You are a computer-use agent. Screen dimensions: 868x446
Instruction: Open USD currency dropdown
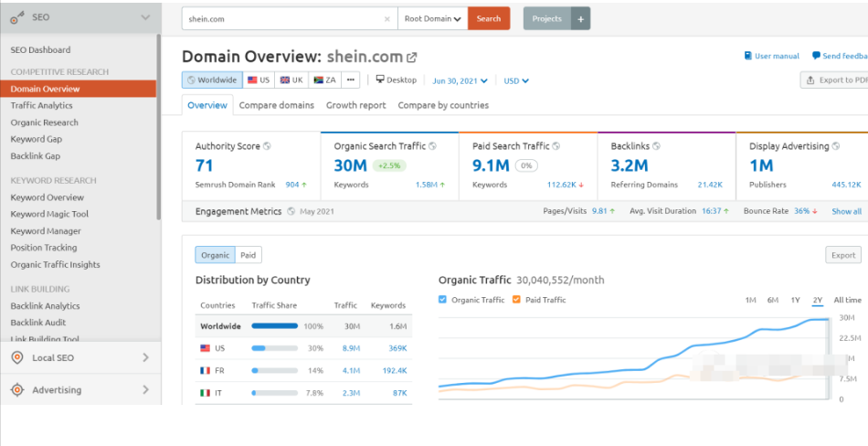click(516, 80)
